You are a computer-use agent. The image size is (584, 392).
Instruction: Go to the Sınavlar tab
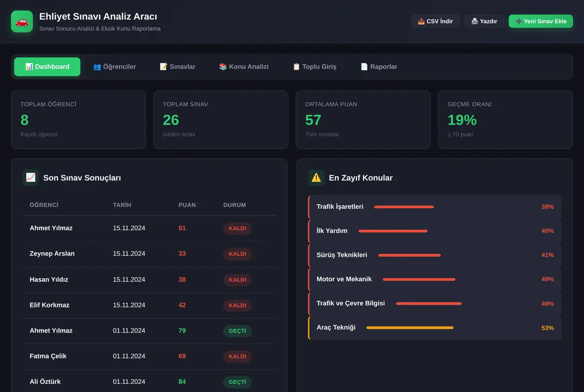tap(178, 67)
